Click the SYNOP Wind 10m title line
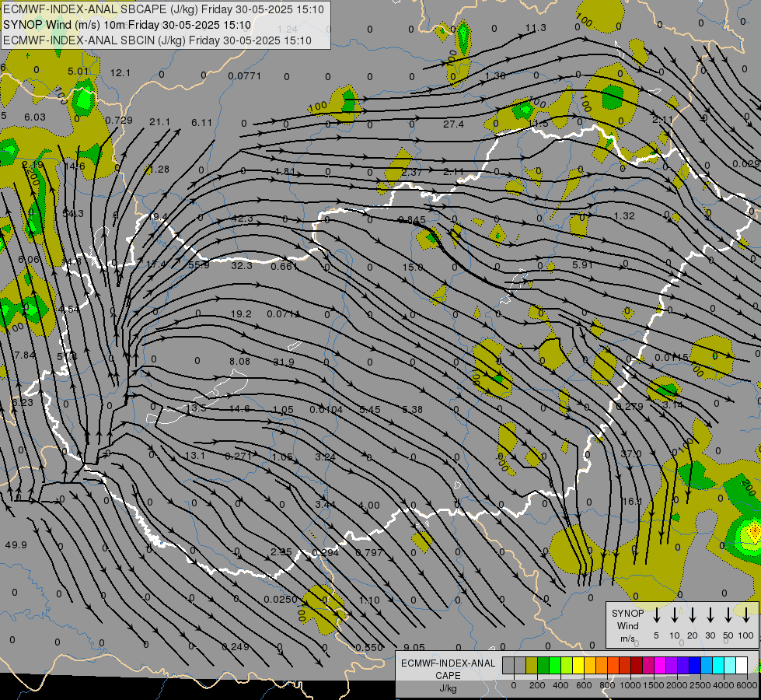This screenshot has width=761, height=700. (127, 25)
